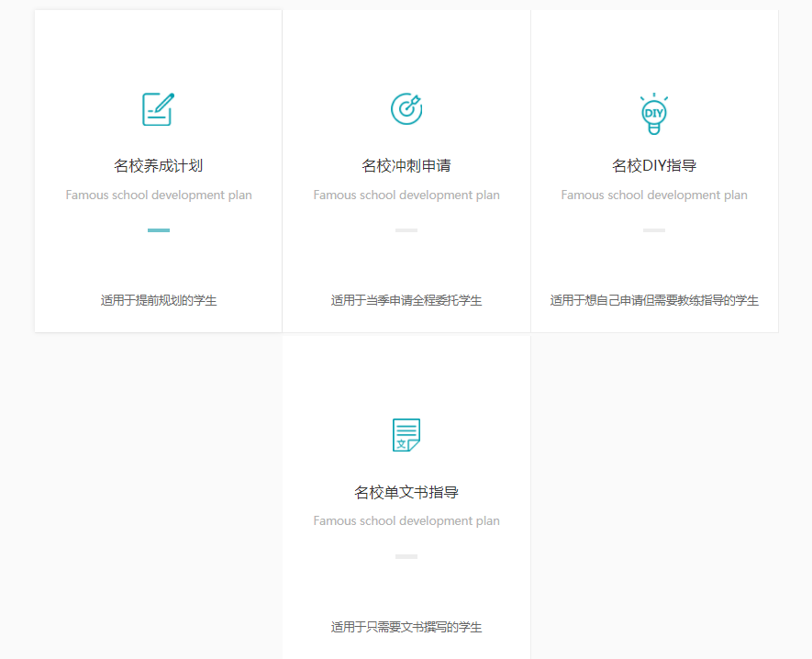Click the English subtitle under 名校DIY指导
Viewport: 812px width, 659px height.
[654, 195]
